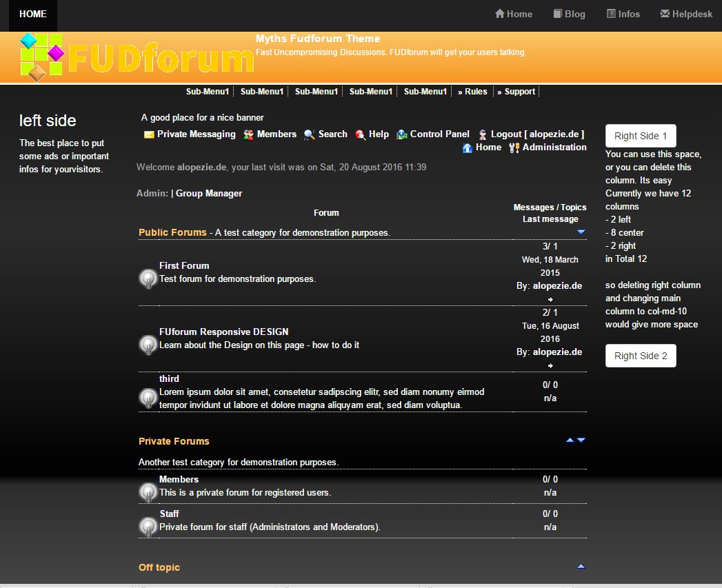The image size is (722, 588).
Task: Click the Administration tools icon
Action: pos(514,148)
